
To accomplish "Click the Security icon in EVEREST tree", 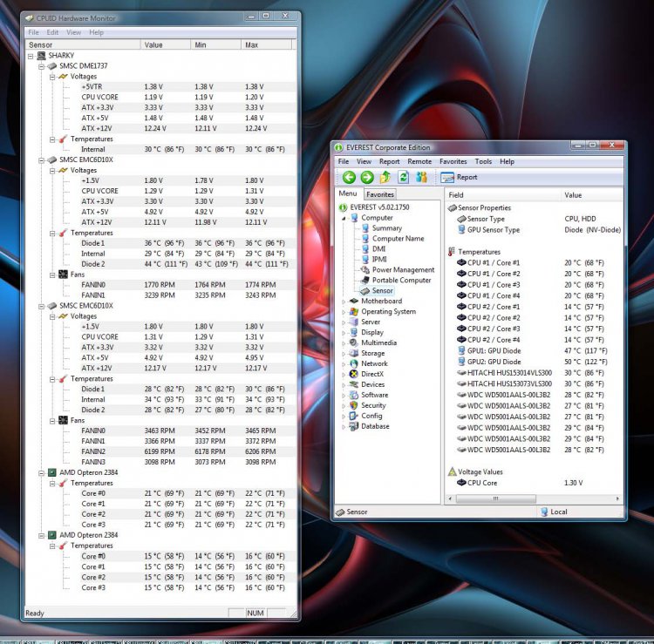I will pyautogui.click(x=354, y=405).
